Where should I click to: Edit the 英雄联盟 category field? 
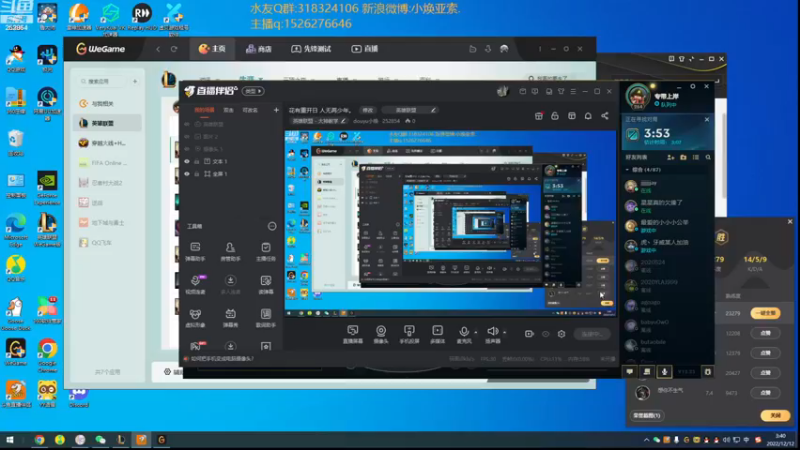pos(410,110)
